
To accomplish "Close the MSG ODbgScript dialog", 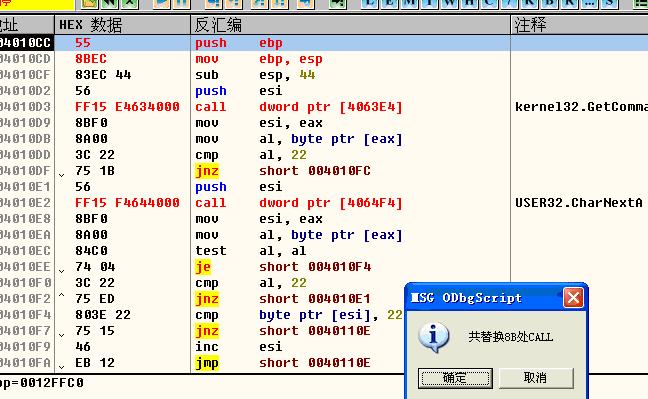I will point(573,297).
